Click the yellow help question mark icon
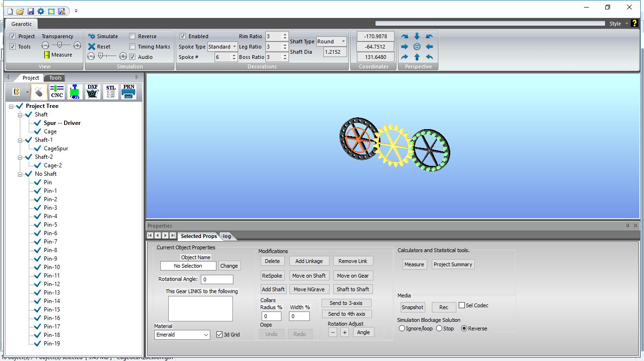The image size is (644, 361). point(635,24)
